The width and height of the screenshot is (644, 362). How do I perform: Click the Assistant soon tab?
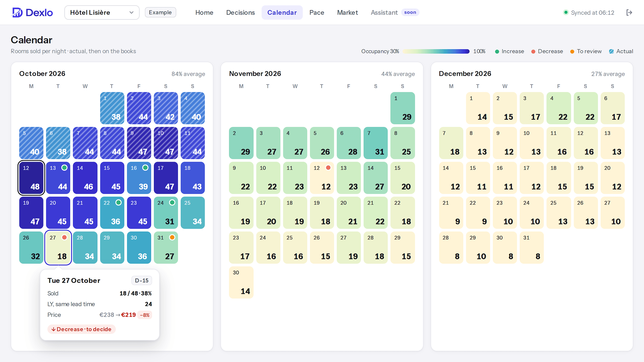pyautogui.click(x=395, y=13)
